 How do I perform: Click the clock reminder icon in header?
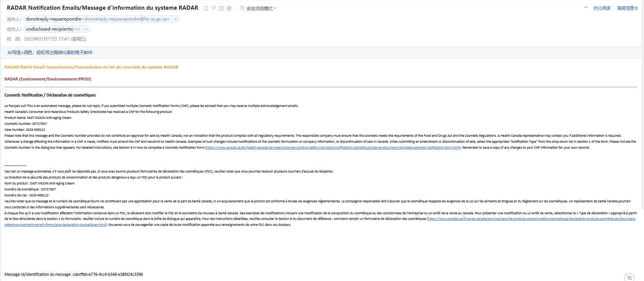(221, 8)
